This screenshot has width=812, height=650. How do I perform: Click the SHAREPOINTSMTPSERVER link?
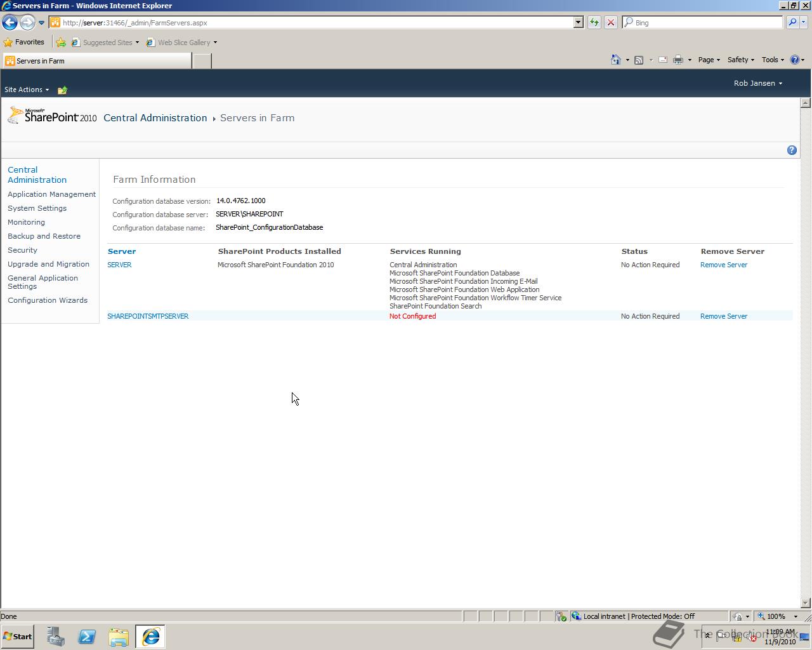148,316
